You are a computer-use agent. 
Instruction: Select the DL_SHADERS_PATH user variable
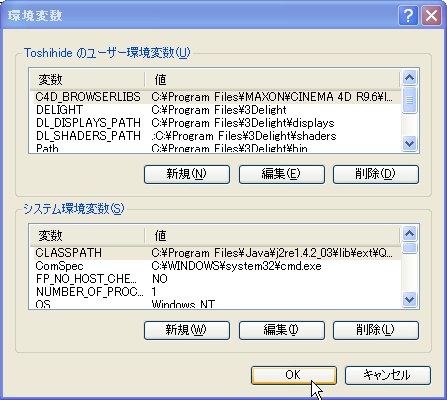click(x=215, y=136)
